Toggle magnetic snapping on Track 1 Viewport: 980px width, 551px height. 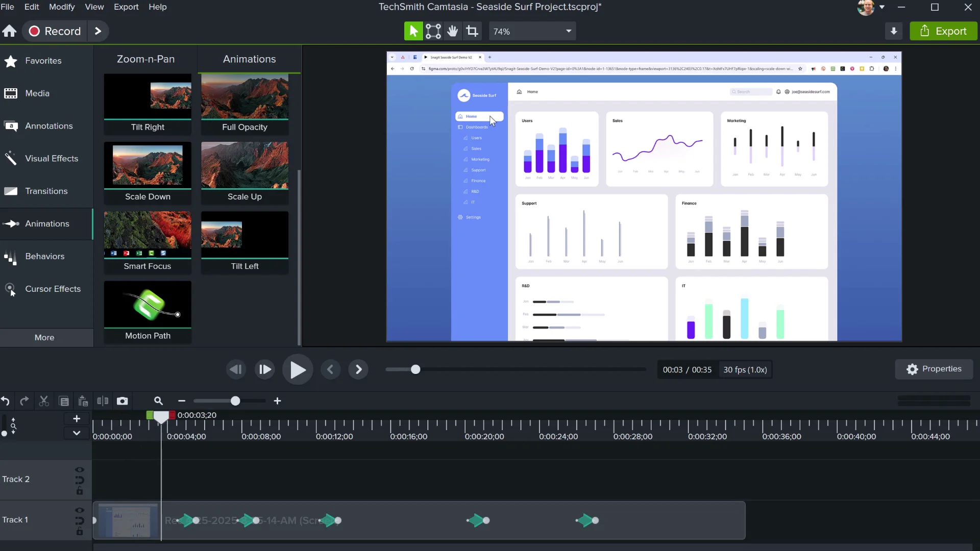(79, 521)
